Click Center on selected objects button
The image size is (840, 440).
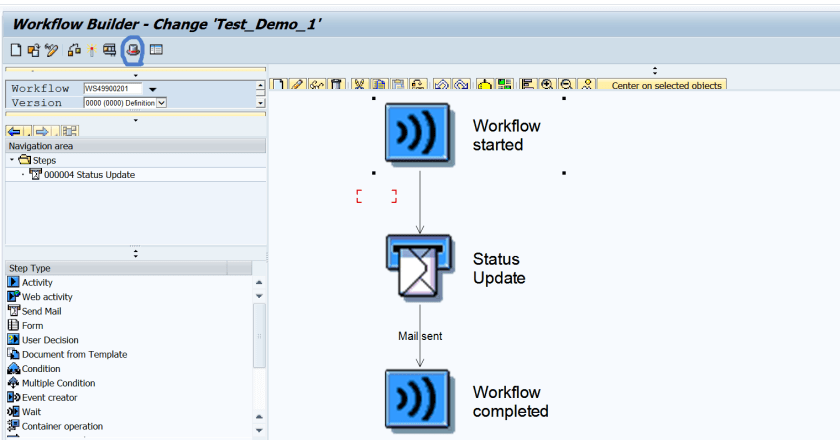click(662, 85)
